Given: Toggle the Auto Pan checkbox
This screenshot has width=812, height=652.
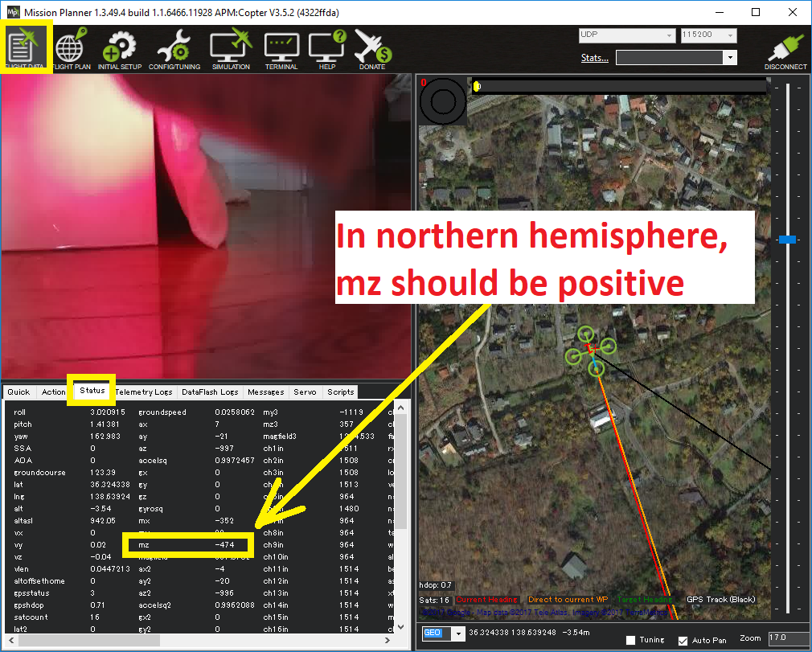Looking at the screenshot, I should click(683, 641).
